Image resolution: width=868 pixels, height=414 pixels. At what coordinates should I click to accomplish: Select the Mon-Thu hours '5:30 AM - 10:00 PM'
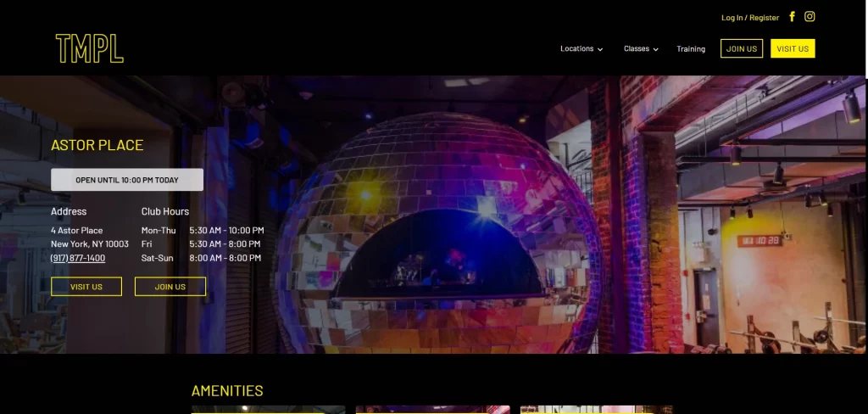tap(227, 230)
